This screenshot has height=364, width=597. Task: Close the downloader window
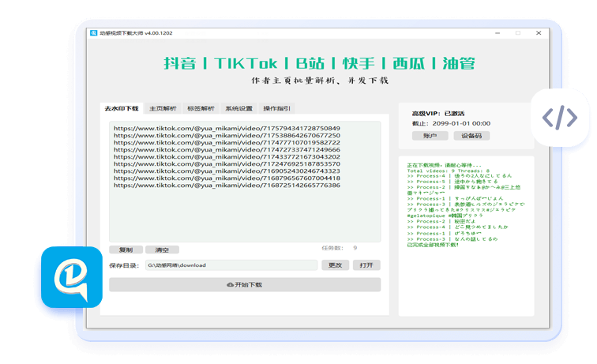click(539, 33)
